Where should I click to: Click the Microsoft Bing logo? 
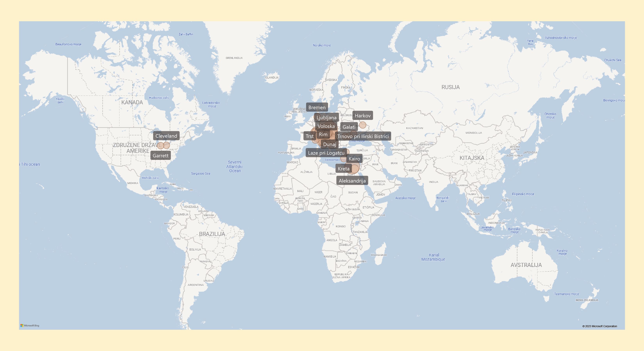(x=30, y=325)
